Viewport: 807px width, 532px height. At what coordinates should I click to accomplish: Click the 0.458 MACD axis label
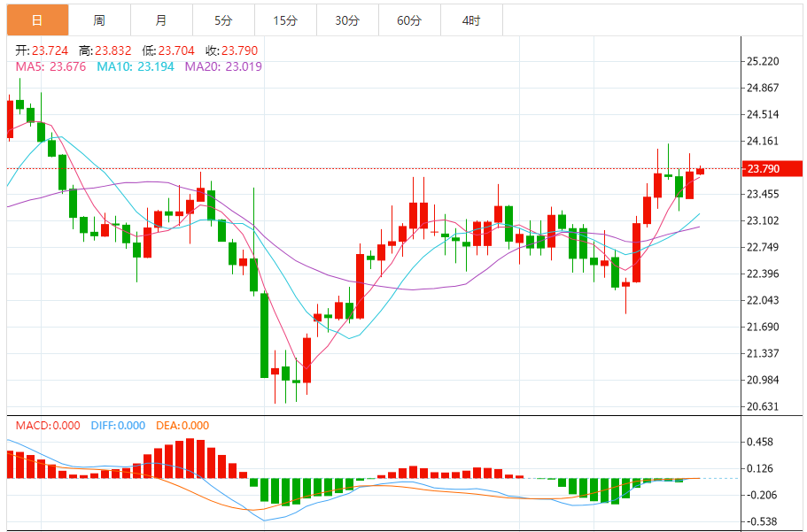point(762,442)
